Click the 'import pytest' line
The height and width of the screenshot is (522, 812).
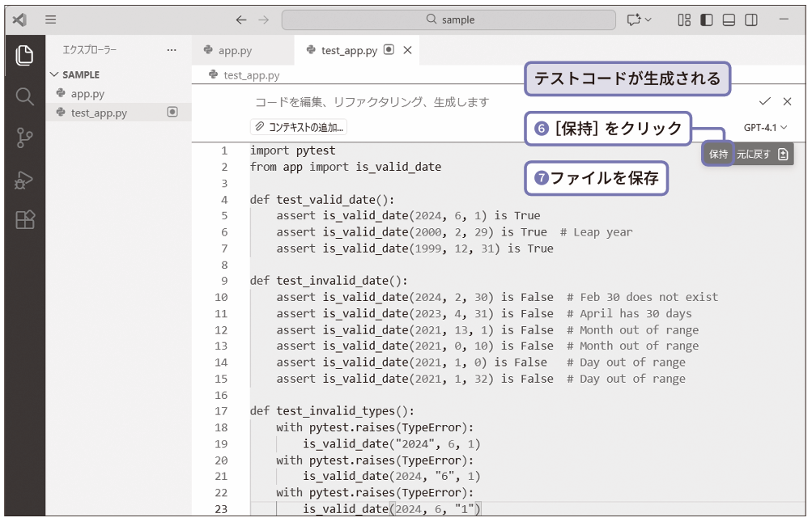pyautogui.click(x=292, y=151)
